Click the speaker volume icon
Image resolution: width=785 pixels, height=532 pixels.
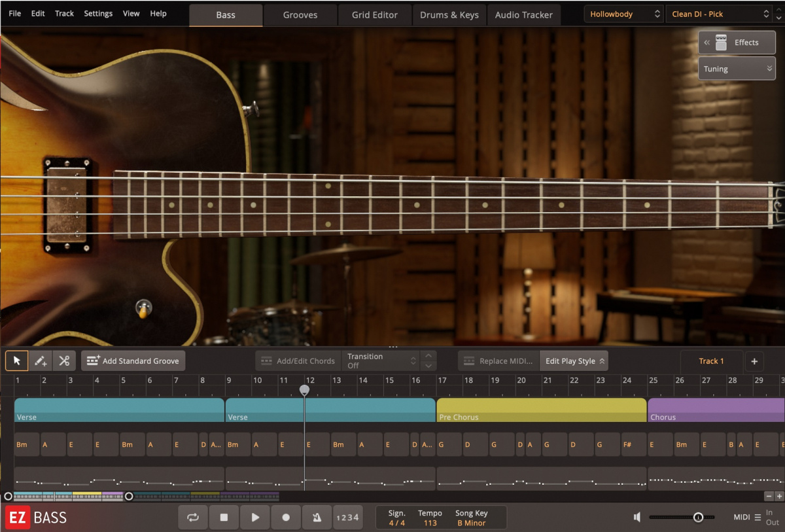[x=636, y=517]
